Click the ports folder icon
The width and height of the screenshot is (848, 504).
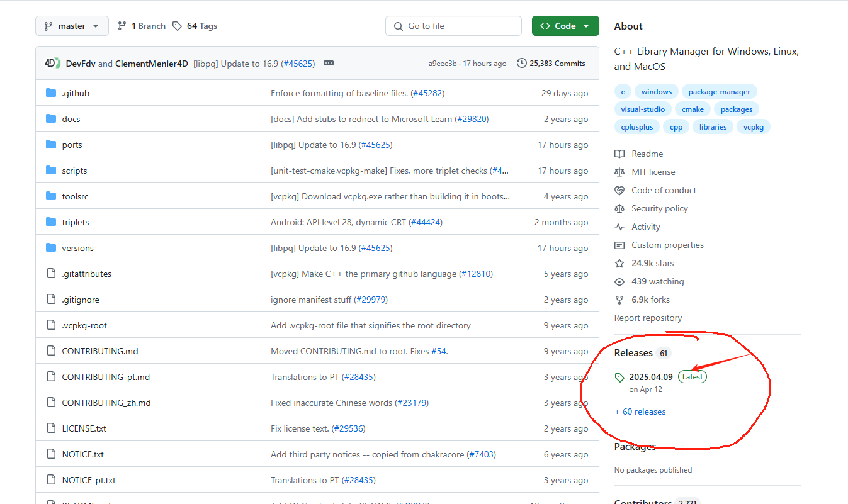click(x=51, y=145)
